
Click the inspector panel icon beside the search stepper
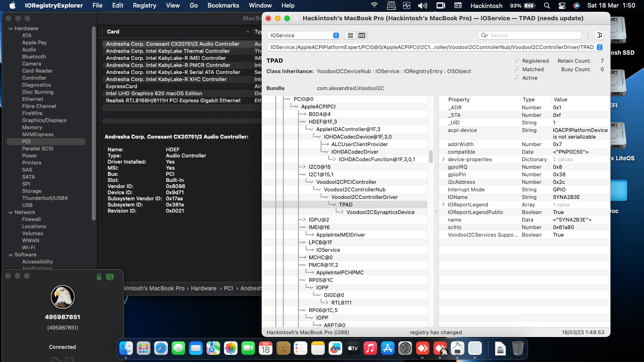pyautogui.click(x=599, y=35)
